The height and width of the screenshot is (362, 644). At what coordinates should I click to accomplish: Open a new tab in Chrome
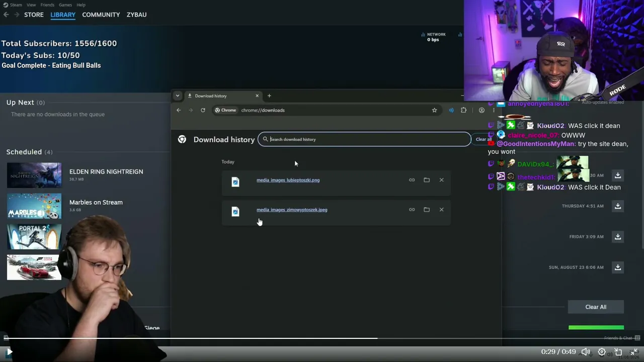pyautogui.click(x=269, y=96)
